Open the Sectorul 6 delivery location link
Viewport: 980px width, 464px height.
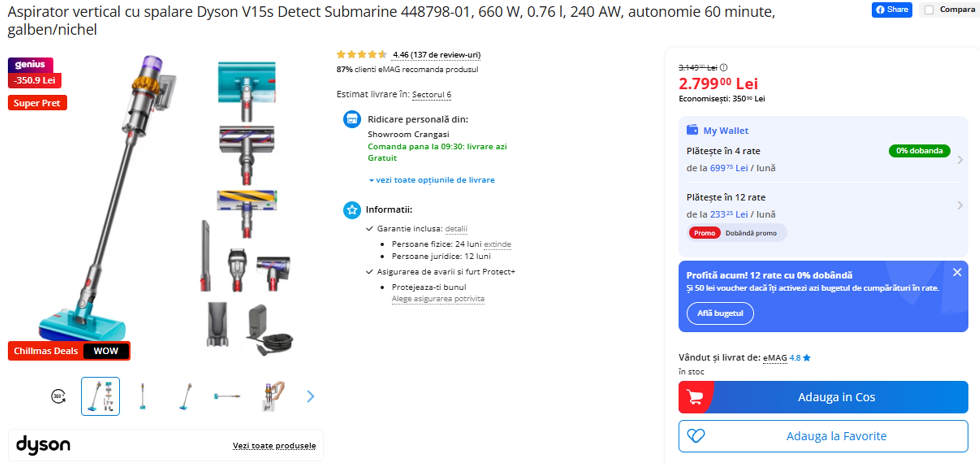coord(431,94)
